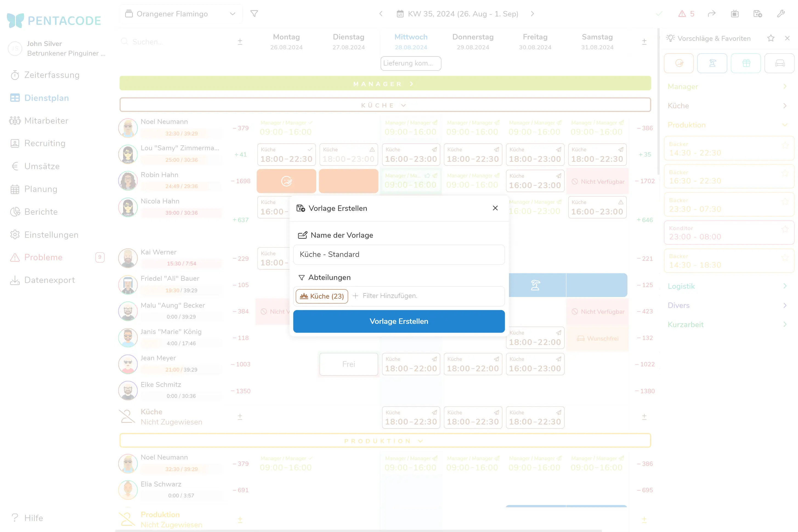The width and height of the screenshot is (798, 532).
Task: Open the wrench tools icon
Action: (781, 13)
